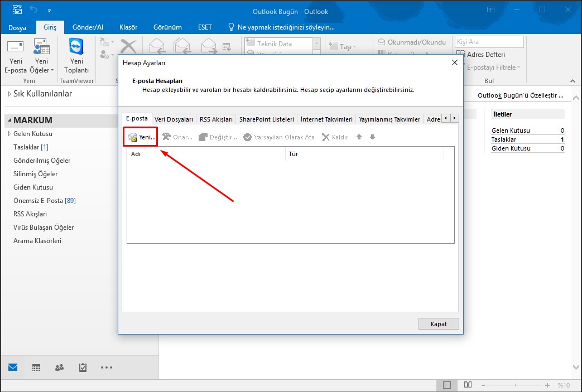Select Varsayılan Olarak Ata
Image resolution: width=582 pixels, height=392 pixels.
(279, 137)
